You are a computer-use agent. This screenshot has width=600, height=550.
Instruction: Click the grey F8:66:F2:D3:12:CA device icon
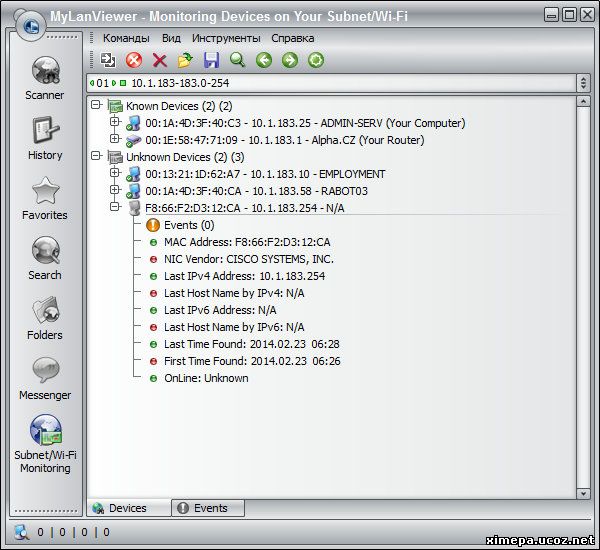(134, 208)
